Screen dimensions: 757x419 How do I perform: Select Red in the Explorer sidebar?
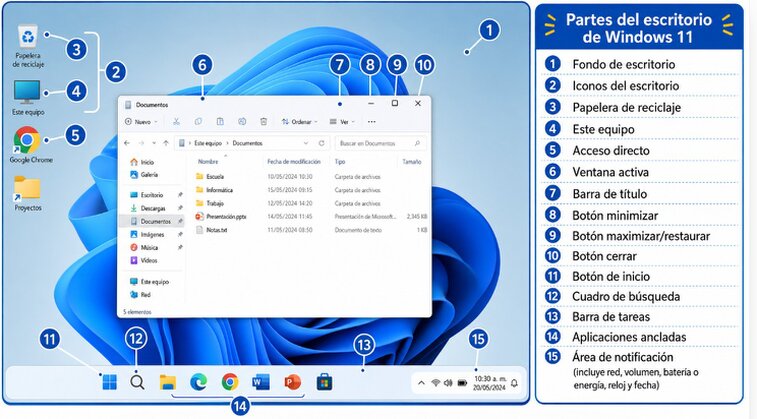tap(140, 294)
